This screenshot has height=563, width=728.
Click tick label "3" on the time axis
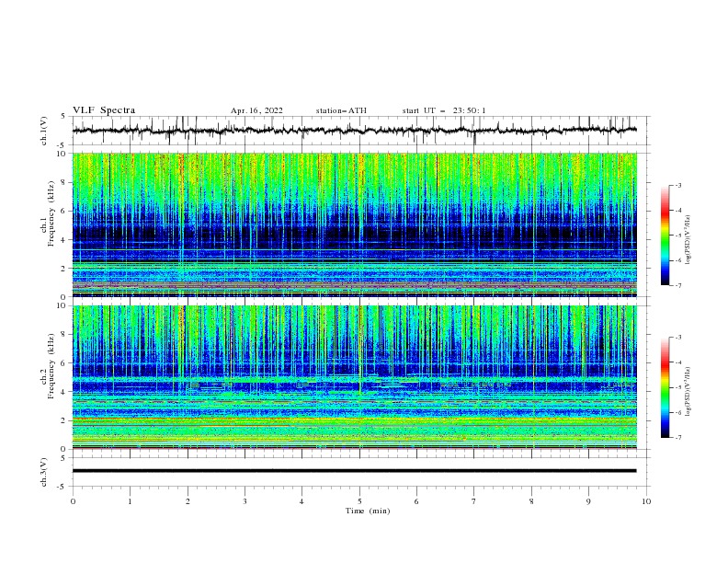[245, 501]
